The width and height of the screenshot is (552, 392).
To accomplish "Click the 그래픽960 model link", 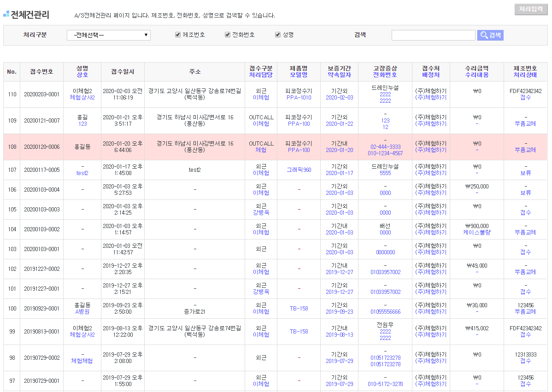I will pos(299,170).
